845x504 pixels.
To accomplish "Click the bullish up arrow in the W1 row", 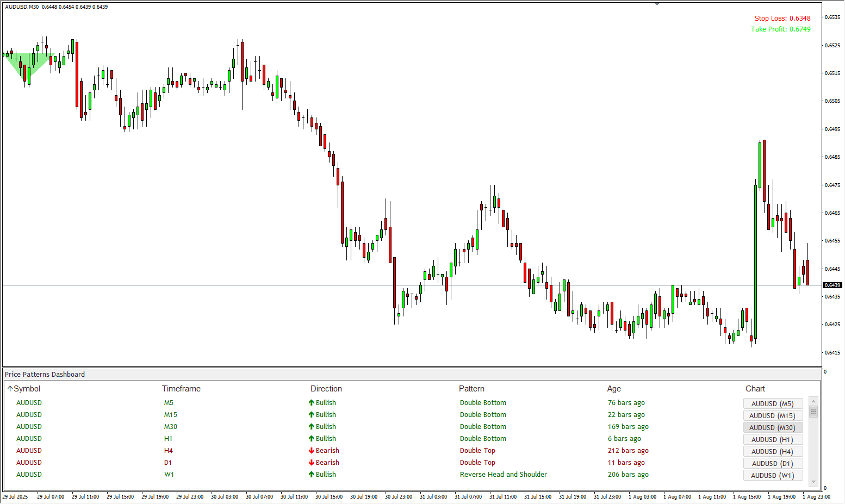I will [312, 475].
